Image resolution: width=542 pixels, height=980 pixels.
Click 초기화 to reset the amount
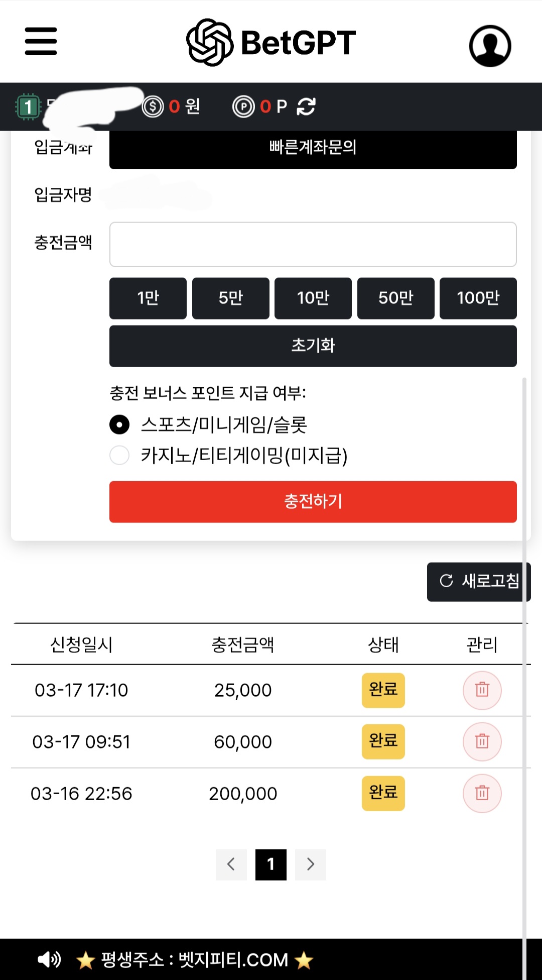tap(313, 346)
